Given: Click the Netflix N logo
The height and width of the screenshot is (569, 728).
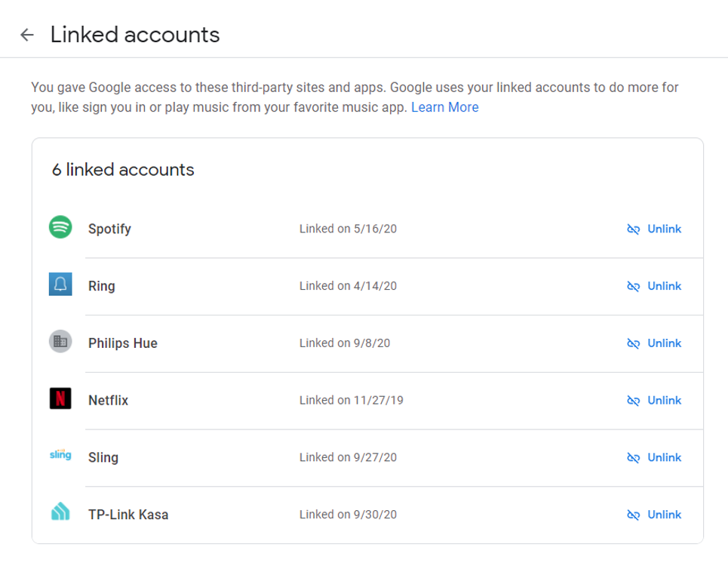Looking at the screenshot, I should [x=60, y=398].
